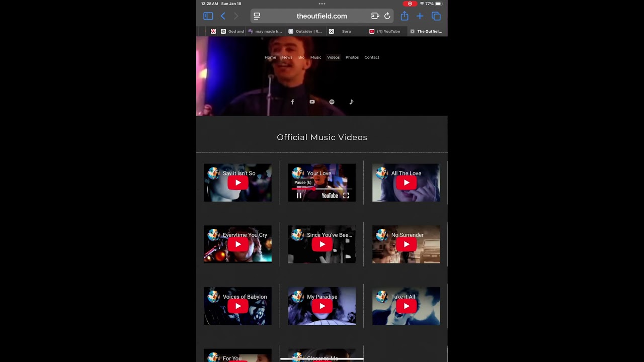This screenshot has height=362, width=644.
Task: Switch to the red-icon pinned tab
Action: coord(213,31)
